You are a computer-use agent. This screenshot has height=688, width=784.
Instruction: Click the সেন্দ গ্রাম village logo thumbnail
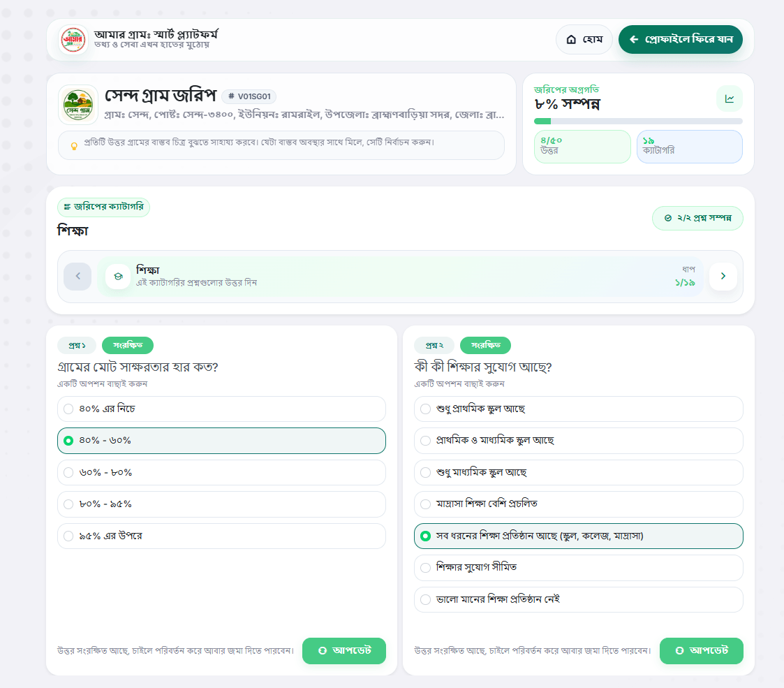(78, 105)
